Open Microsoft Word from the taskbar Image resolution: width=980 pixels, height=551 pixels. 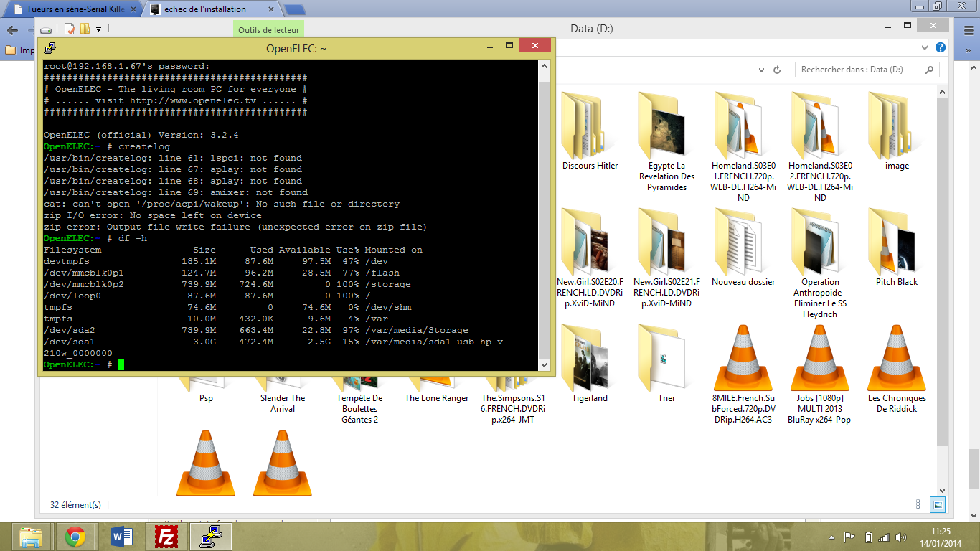122,536
